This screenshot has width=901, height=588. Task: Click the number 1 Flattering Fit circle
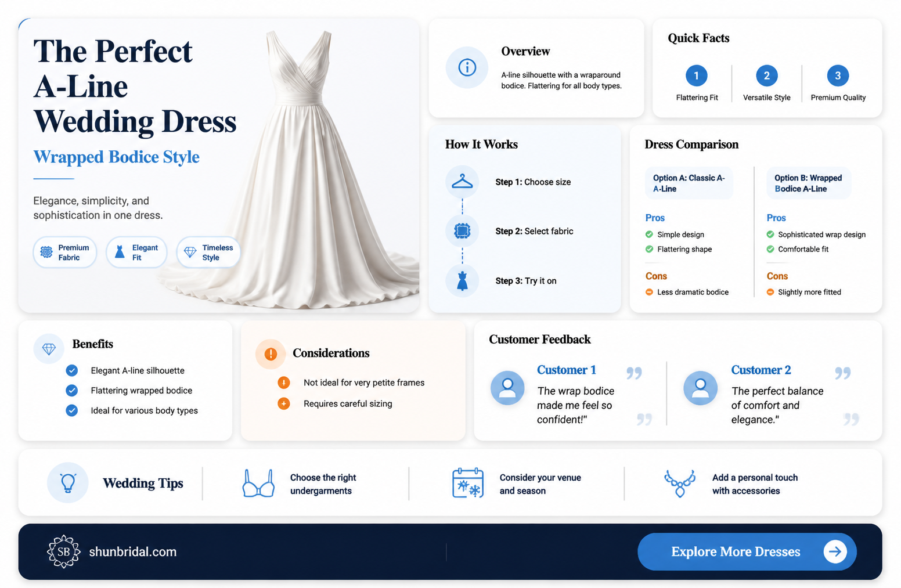[x=696, y=75]
